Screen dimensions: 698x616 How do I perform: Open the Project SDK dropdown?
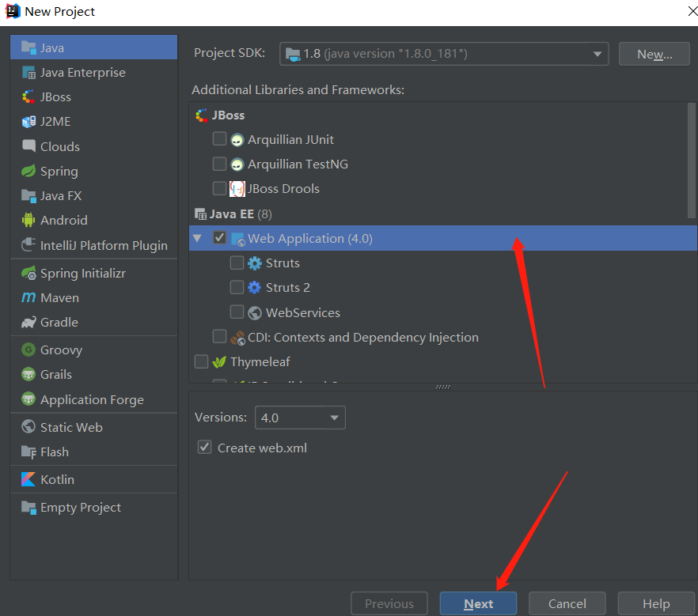[444, 54]
